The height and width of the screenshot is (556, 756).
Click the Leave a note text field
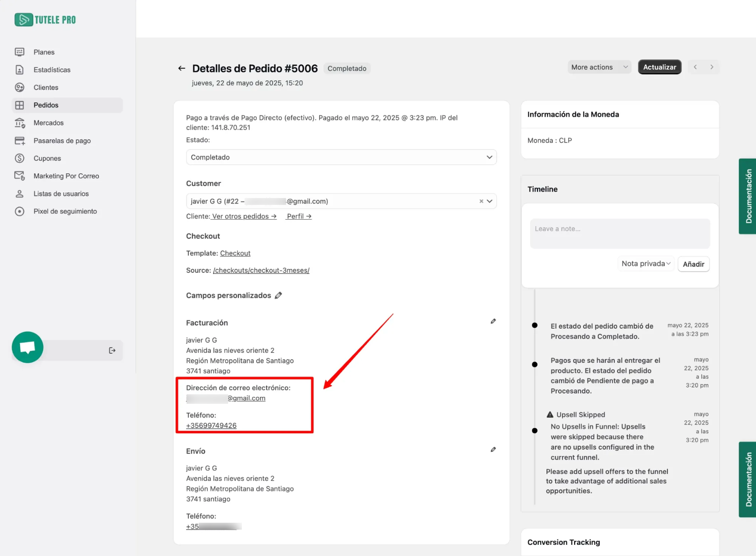[619, 233]
